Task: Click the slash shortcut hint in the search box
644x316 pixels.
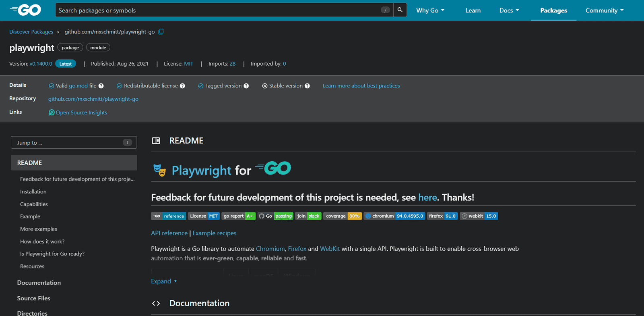Action: click(385, 10)
